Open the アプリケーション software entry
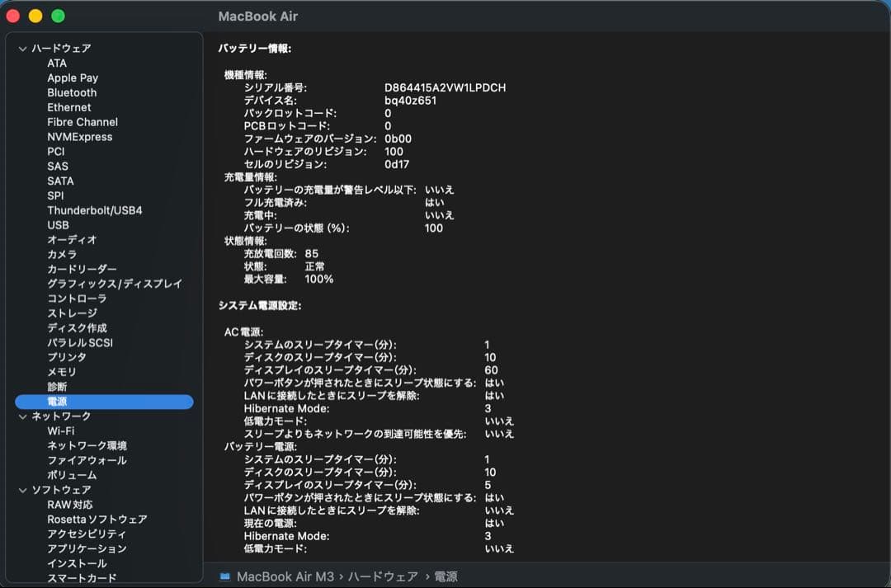The image size is (891, 588). (x=87, y=548)
